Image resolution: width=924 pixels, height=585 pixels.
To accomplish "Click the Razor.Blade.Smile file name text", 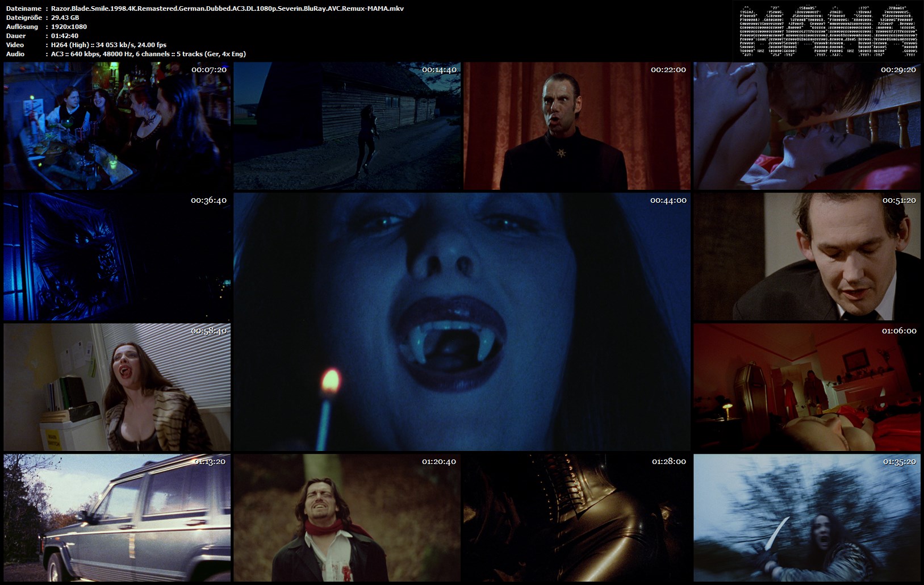I will pos(227,9).
